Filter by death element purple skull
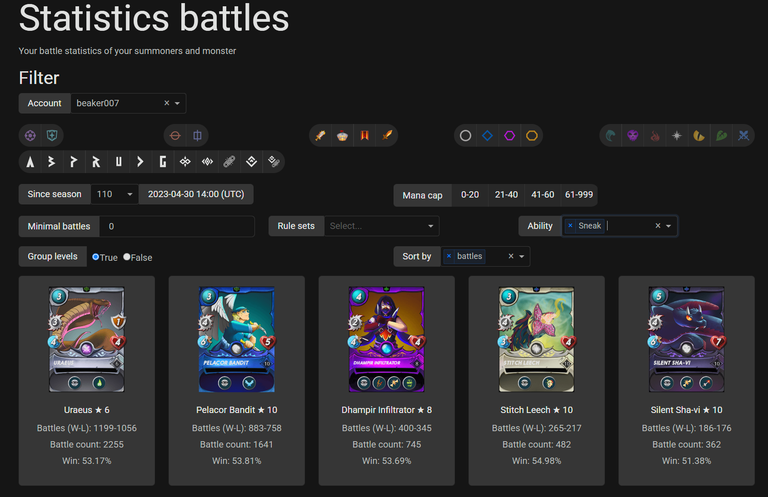The image size is (768, 497). [632, 136]
